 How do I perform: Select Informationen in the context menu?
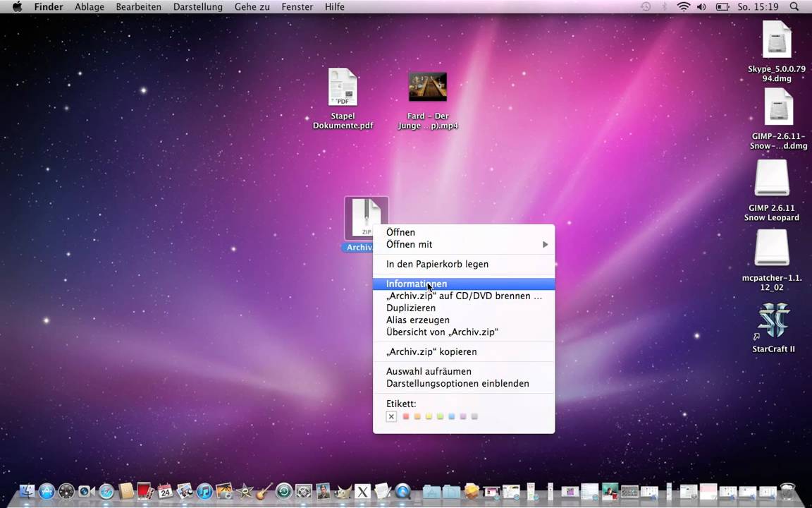464,284
